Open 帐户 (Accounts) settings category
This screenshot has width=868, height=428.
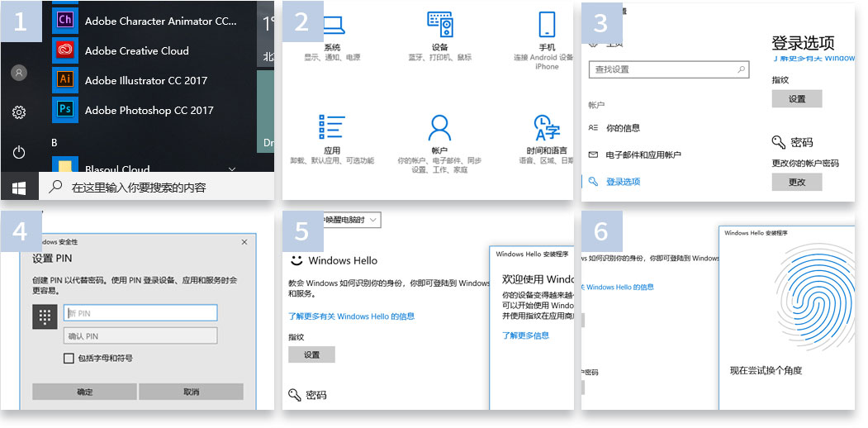(x=439, y=144)
